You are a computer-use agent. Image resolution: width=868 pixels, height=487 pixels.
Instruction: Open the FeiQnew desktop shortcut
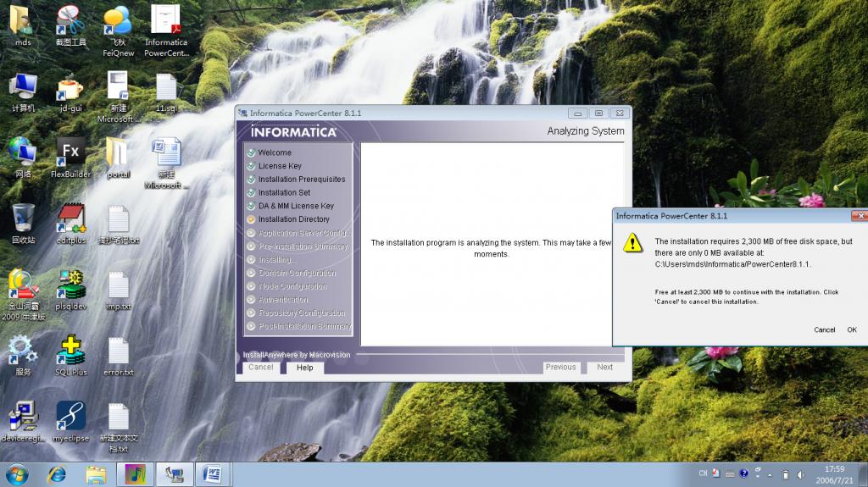tap(118, 30)
